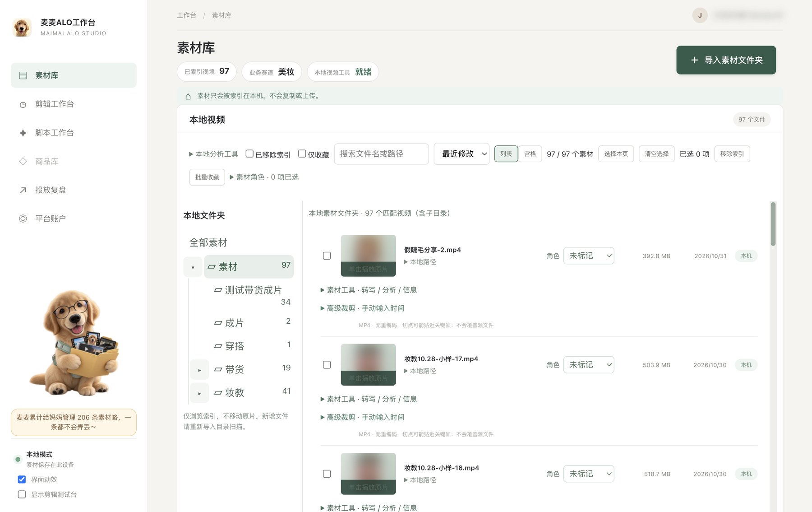Disable the 界面动效 checkbox

coord(22,479)
